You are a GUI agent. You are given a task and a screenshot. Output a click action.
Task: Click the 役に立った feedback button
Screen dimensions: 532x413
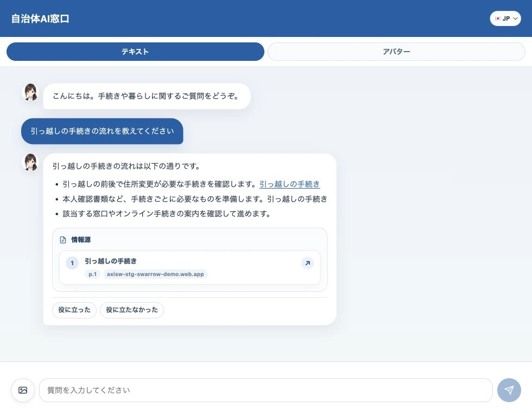(x=74, y=310)
